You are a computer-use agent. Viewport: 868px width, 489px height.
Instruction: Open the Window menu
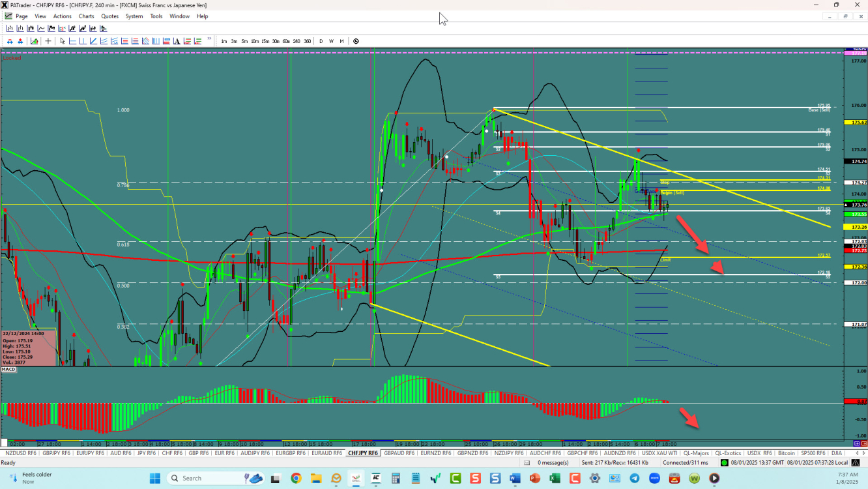(179, 16)
